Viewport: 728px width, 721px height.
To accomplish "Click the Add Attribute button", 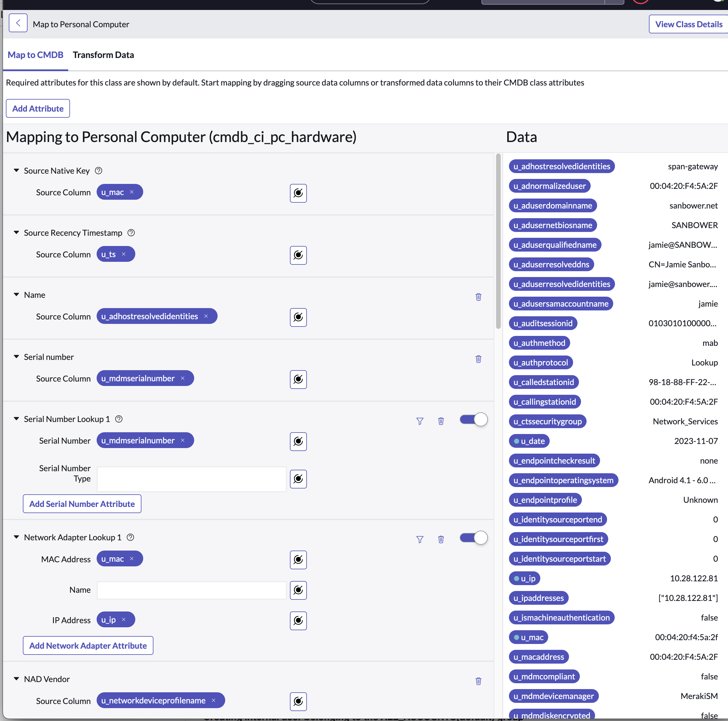I will click(38, 109).
